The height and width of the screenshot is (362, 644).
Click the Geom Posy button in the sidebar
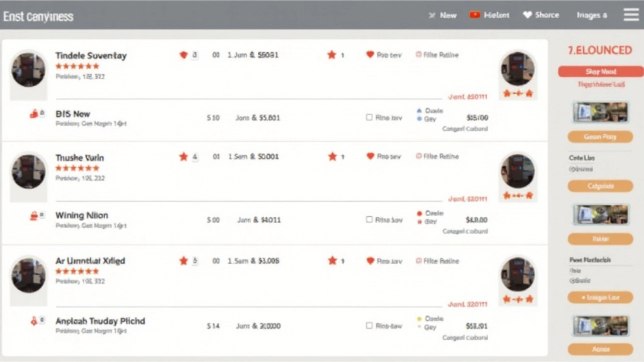click(x=599, y=136)
